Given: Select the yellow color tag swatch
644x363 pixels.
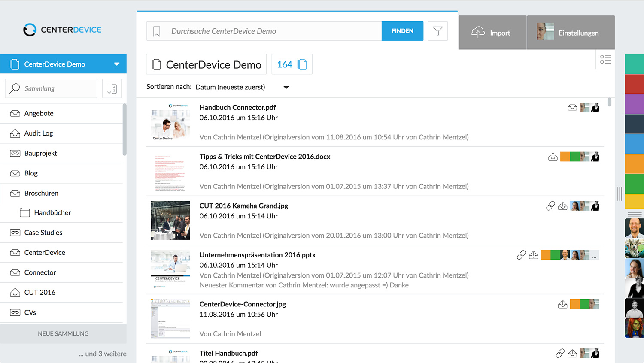Looking at the screenshot, I should pos(635,201).
